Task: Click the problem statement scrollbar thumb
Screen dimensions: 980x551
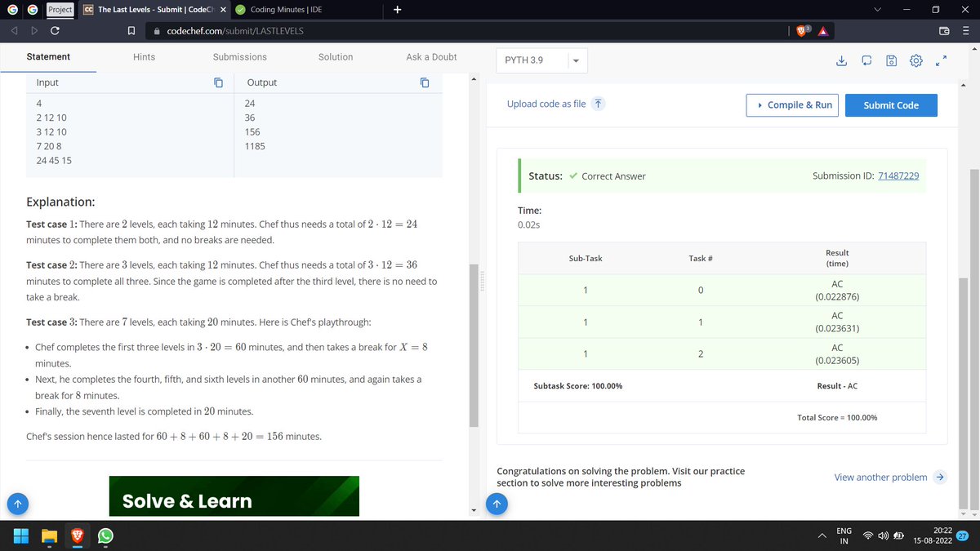Action: (473, 345)
